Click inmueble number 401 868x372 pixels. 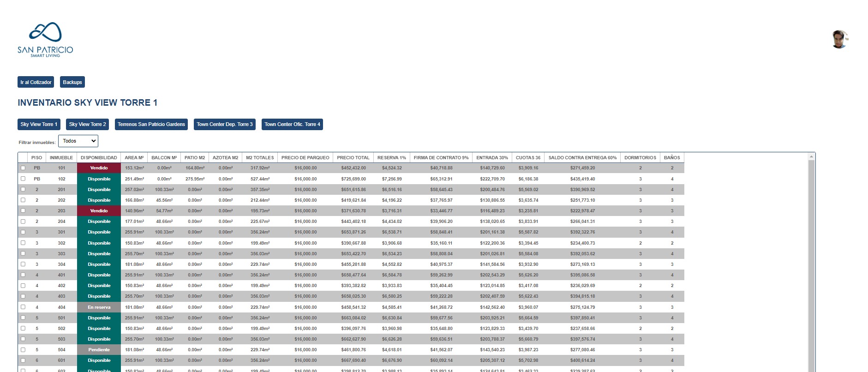pos(61,275)
